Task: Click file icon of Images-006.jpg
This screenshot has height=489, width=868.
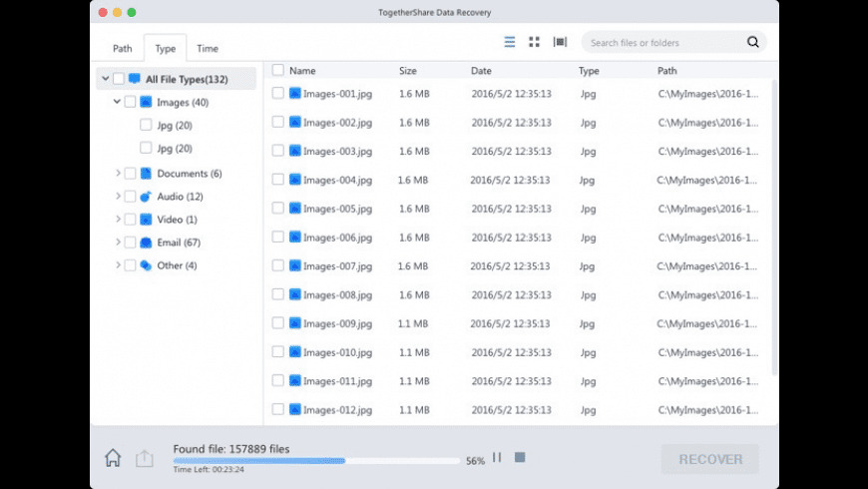Action: point(295,238)
